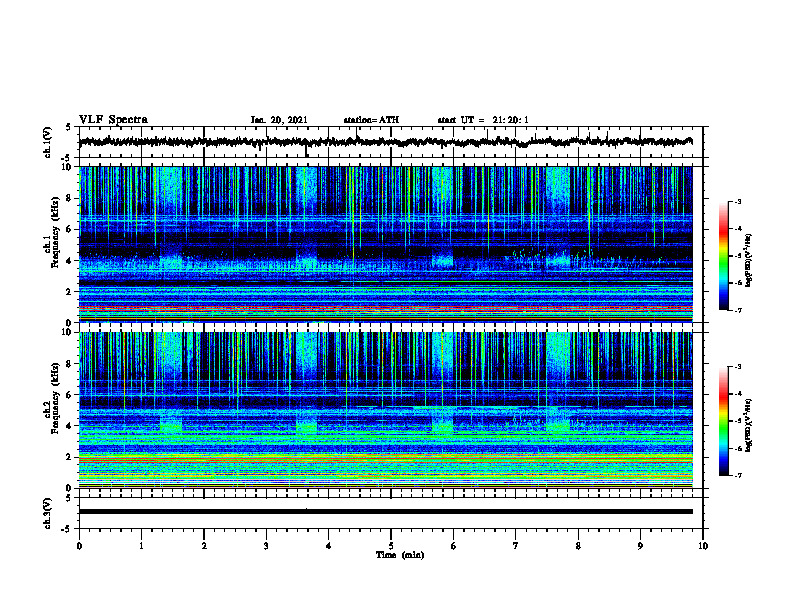792x612 pixels.
Task: Click the 10 at the time axis end
Action: [703, 546]
